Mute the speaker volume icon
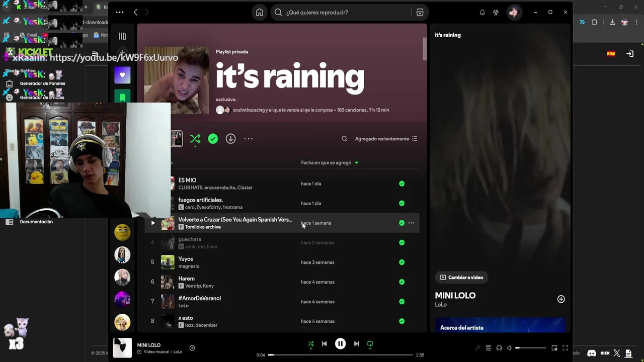 tap(509, 348)
